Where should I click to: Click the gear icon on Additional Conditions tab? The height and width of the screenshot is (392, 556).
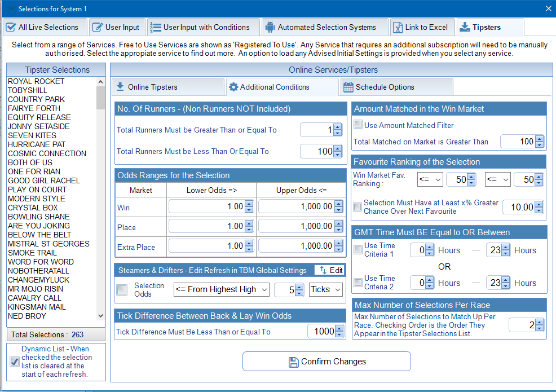(233, 87)
